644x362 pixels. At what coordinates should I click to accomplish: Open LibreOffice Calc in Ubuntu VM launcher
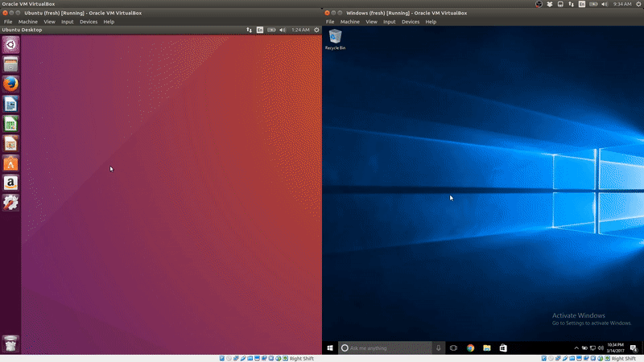[x=10, y=124]
